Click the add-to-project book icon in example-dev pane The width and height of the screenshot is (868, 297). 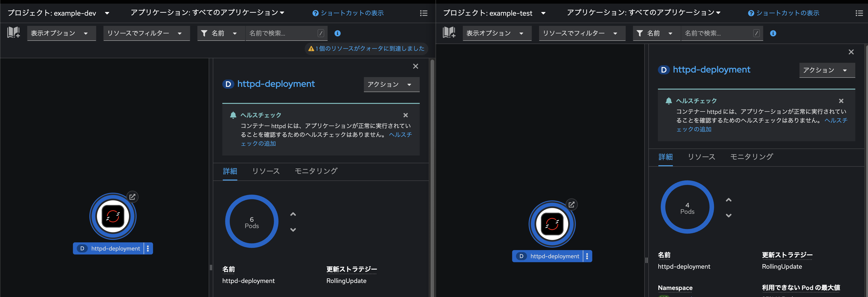(x=13, y=33)
